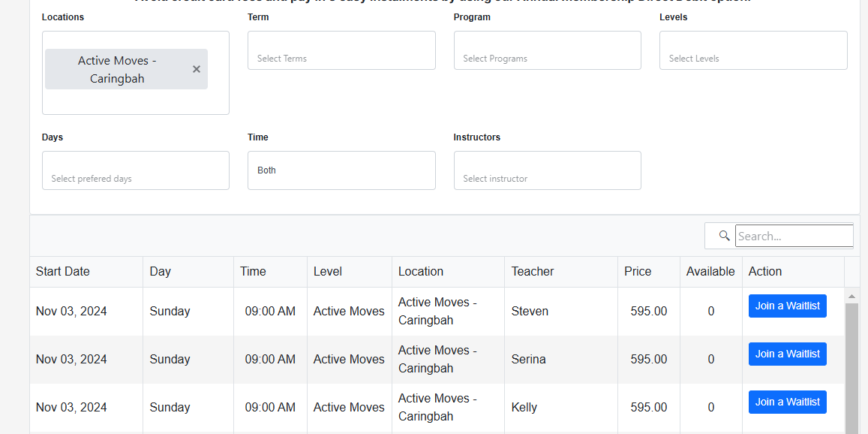Click the Instructors filter label

point(476,137)
